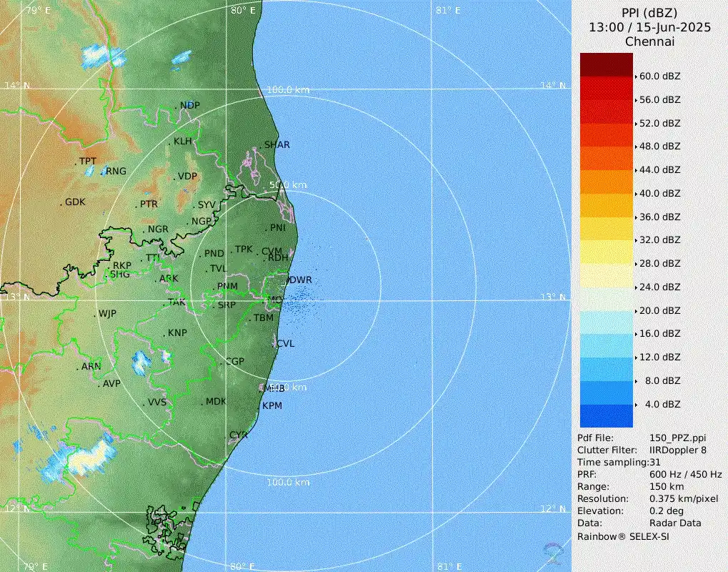Click the 'KLH' station label
The image size is (728, 572).
(182, 142)
